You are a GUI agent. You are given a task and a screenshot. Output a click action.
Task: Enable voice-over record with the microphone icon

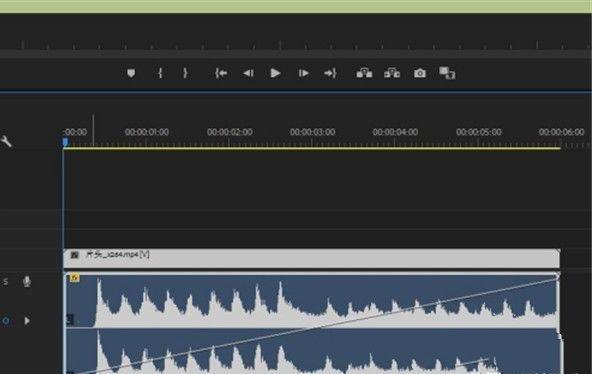point(27,282)
